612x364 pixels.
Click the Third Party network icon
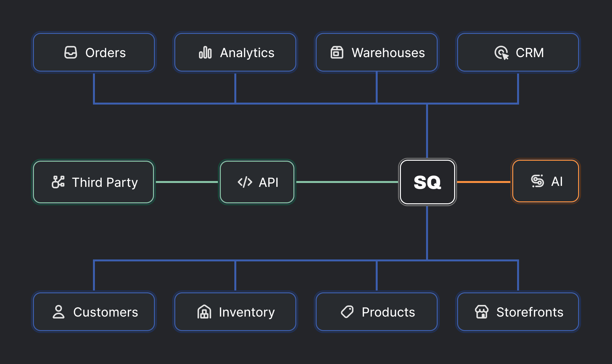click(59, 182)
